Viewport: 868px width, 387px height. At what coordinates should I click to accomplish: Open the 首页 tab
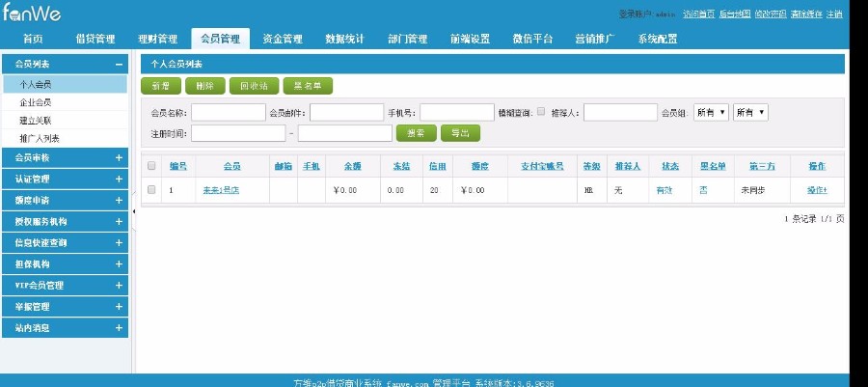pos(33,39)
